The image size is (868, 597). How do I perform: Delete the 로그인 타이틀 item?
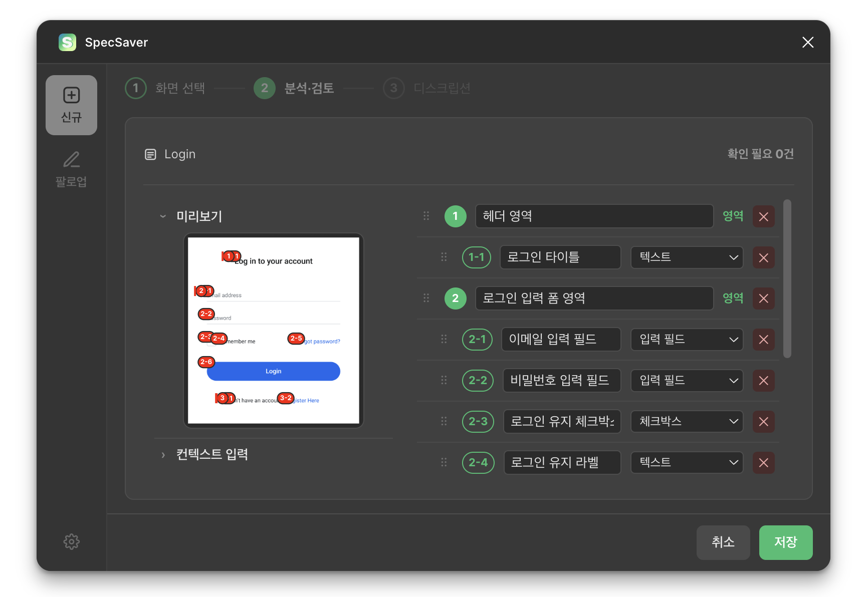tap(764, 257)
